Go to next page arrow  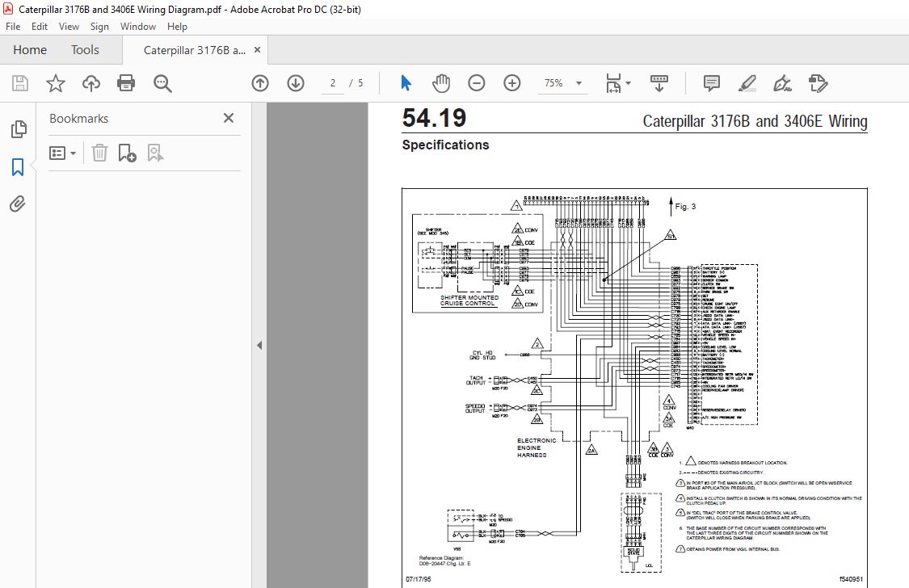tap(296, 83)
